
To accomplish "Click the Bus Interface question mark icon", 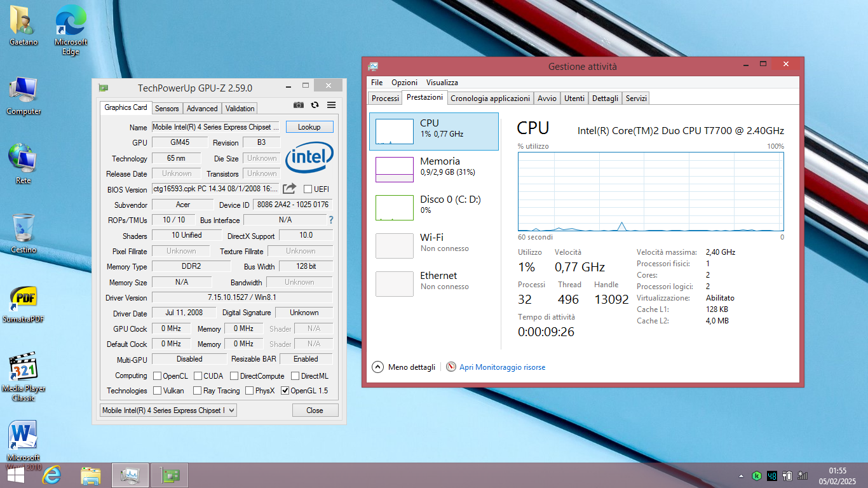I will pos(330,220).
